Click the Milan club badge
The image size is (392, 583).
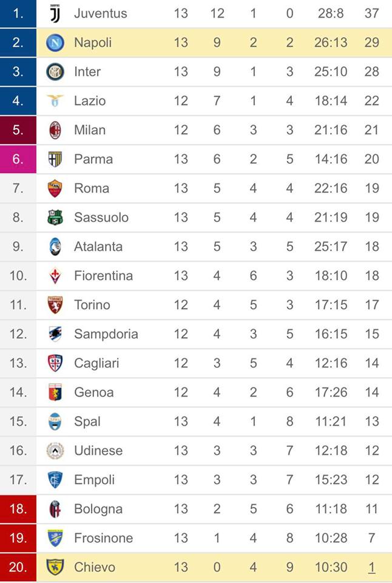[x=55, y=130]
